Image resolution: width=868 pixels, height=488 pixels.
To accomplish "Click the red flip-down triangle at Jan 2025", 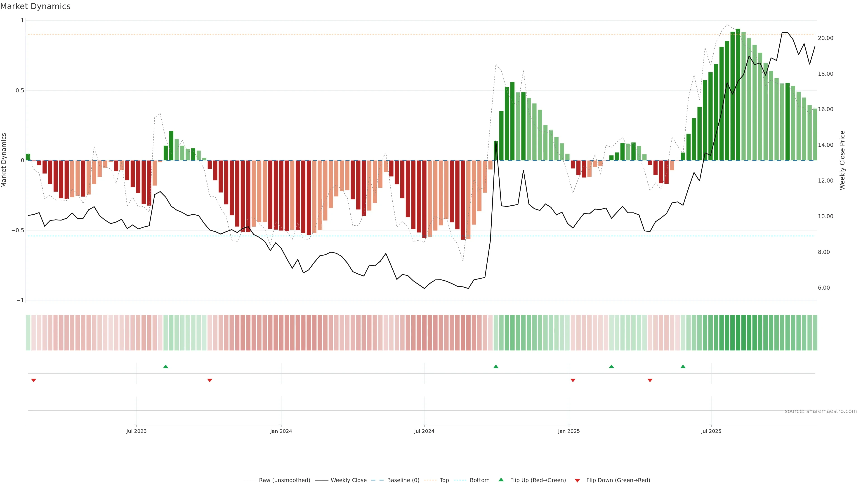I will coord(573,380).
